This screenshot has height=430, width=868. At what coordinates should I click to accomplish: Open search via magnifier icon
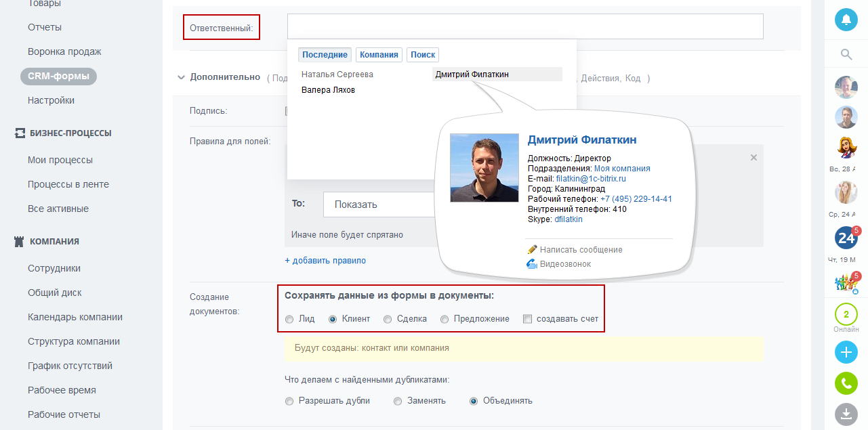point(846,55)
